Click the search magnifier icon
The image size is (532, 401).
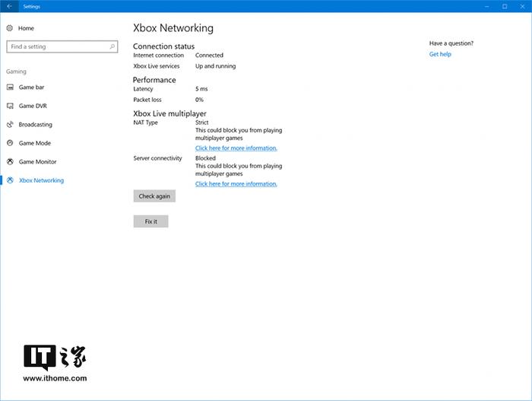pyautogui.click(x=112, y=46)
